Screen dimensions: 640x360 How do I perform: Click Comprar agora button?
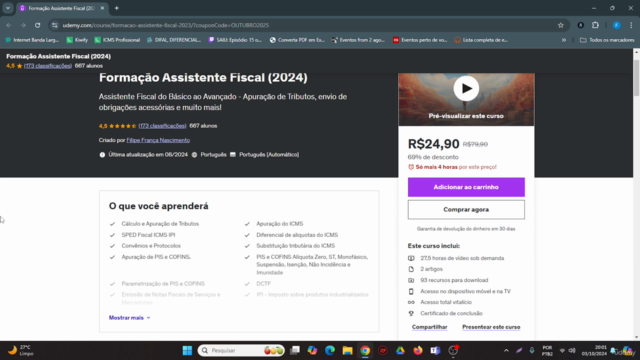[466, 209]
